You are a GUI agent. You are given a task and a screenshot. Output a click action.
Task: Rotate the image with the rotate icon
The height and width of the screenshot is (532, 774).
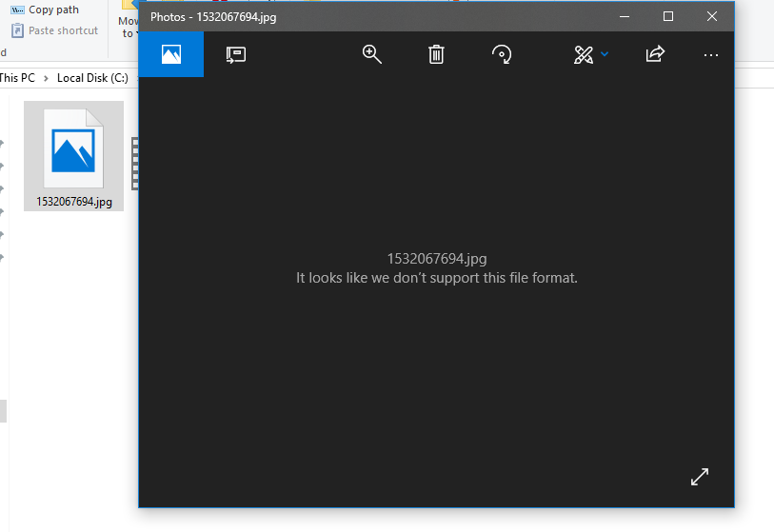(x=502, y=54)
